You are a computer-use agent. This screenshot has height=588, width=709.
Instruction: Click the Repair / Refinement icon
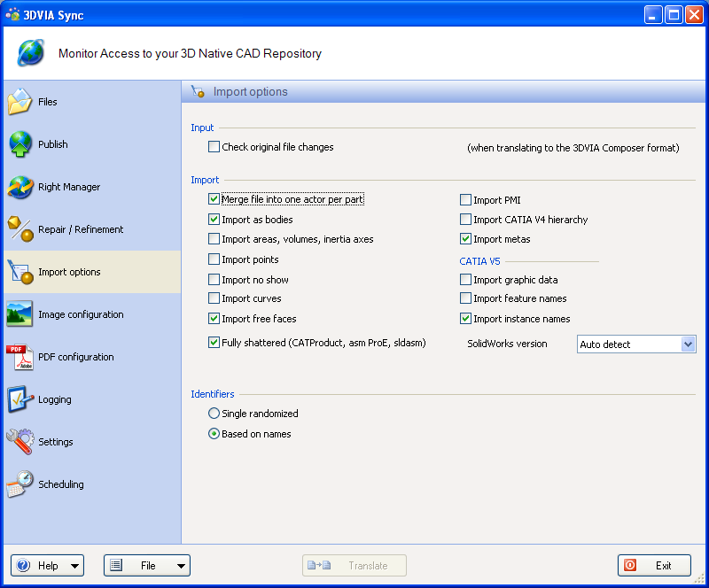pos(19,229)
